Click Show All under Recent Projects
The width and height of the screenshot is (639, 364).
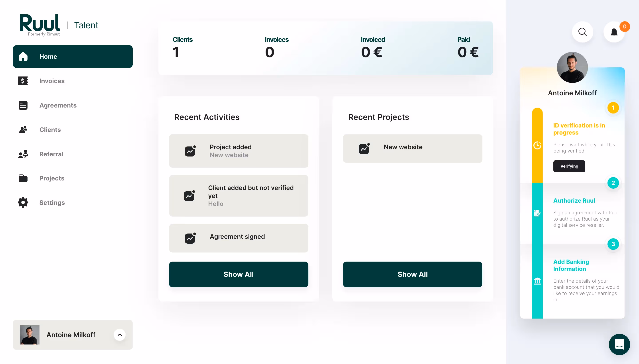pos(412,274)
